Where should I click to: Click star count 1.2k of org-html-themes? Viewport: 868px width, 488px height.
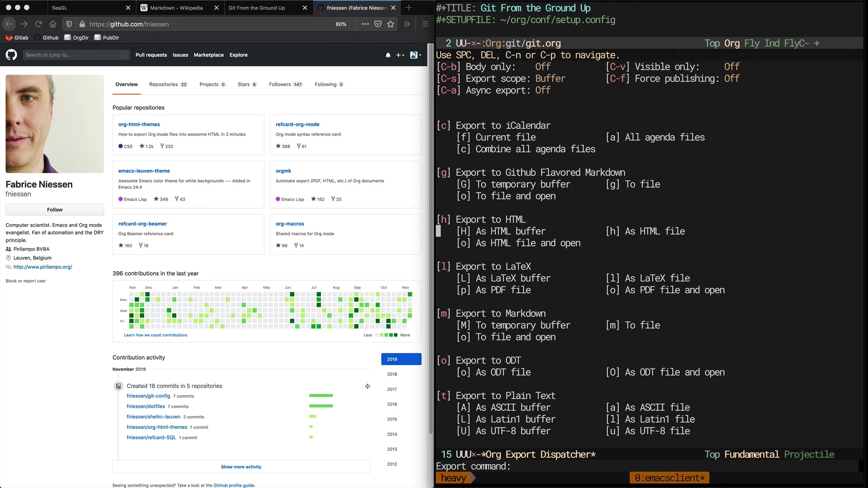click(146, 146)
